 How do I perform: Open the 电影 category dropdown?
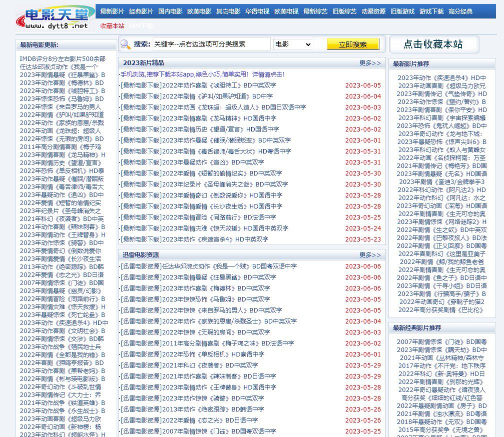[293, 44]
